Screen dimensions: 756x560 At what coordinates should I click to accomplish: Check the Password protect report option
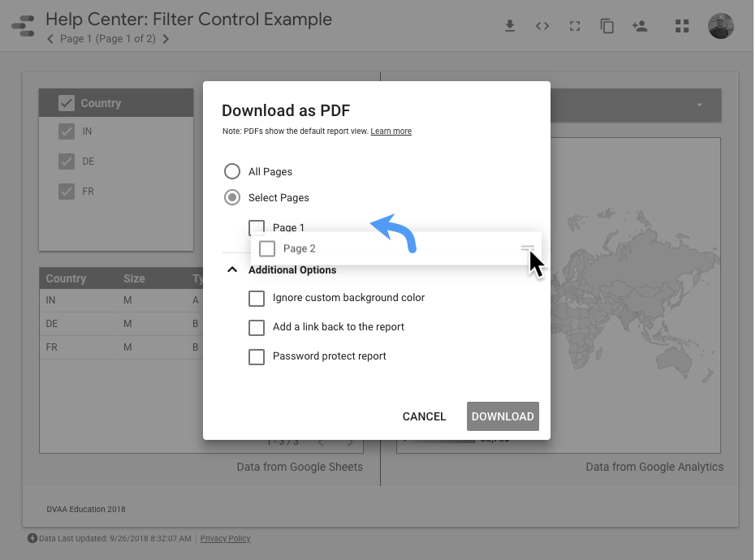(257, 356)
